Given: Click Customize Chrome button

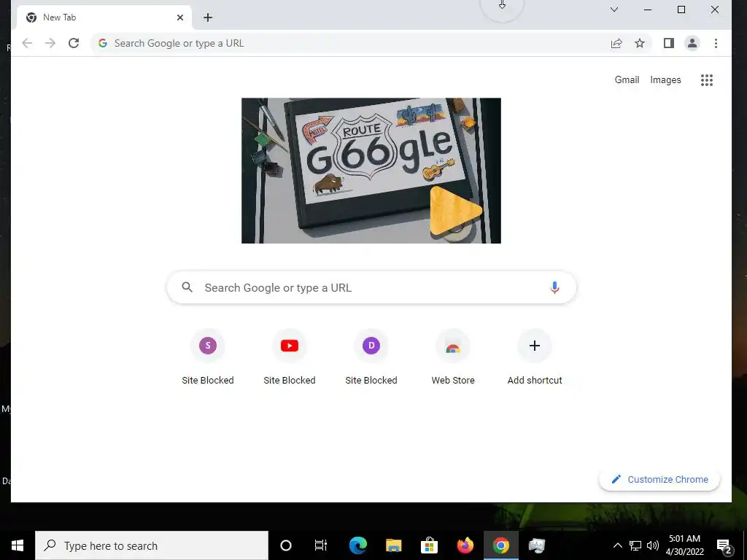Looking at the screenshot, I should click(x=659, y=480).
